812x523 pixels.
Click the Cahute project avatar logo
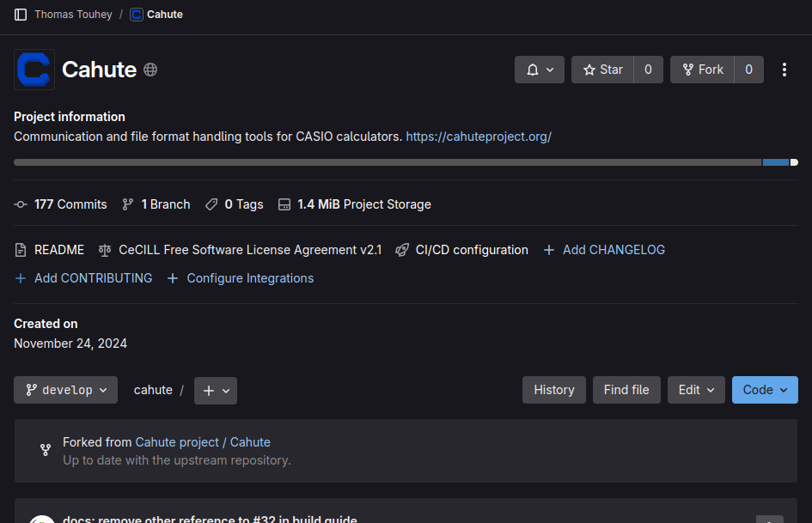pyautogui.click(x=34, y=70)
